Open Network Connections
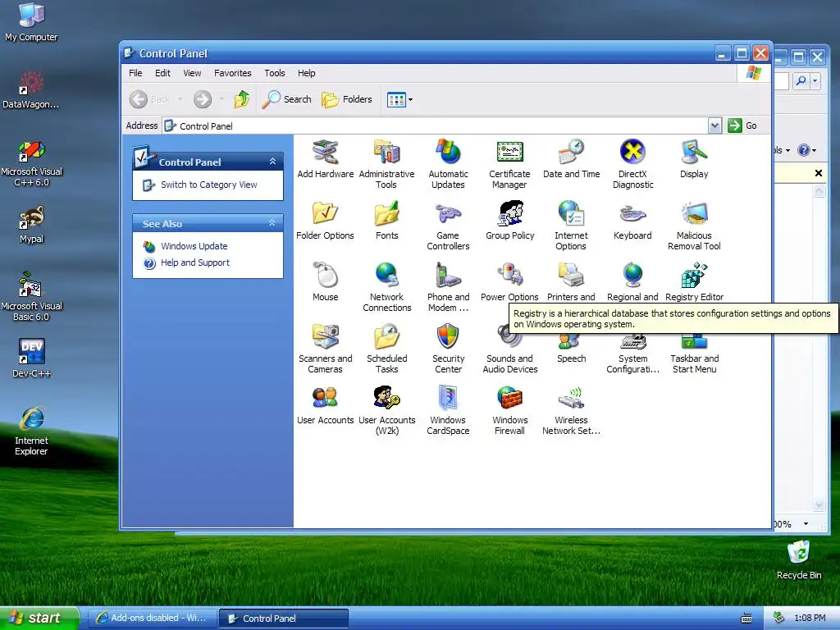 (387, 287)
